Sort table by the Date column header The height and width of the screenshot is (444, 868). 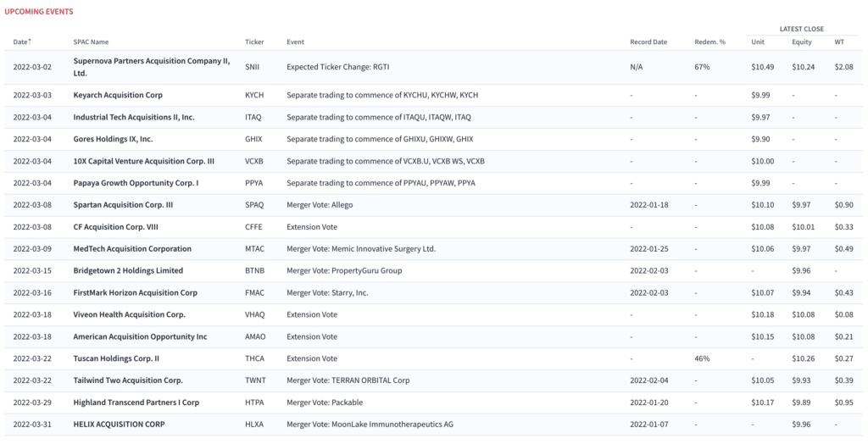coord(22,42)
